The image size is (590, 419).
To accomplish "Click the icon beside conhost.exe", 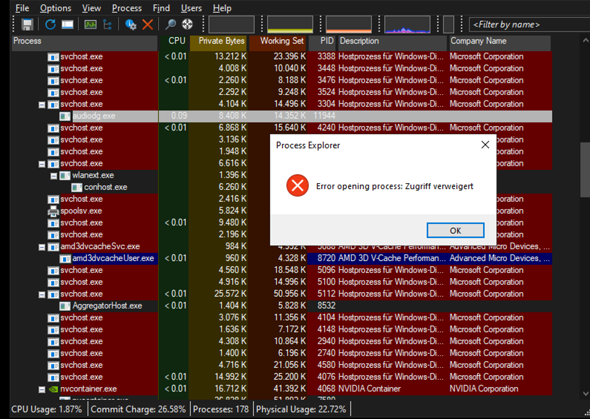I will pos(77,187).
